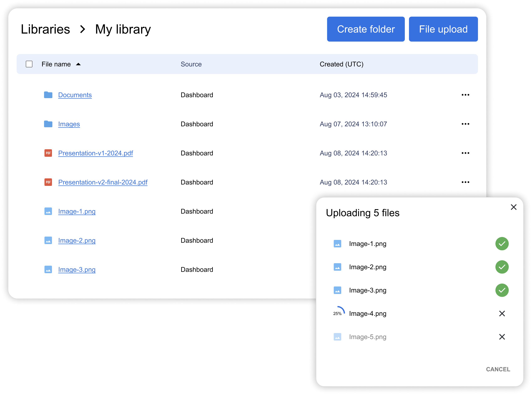Click green checkmark next to Image-1.png upload
Image resolution: width=532 pixels, height=395 pixels.
pos(502,244)
